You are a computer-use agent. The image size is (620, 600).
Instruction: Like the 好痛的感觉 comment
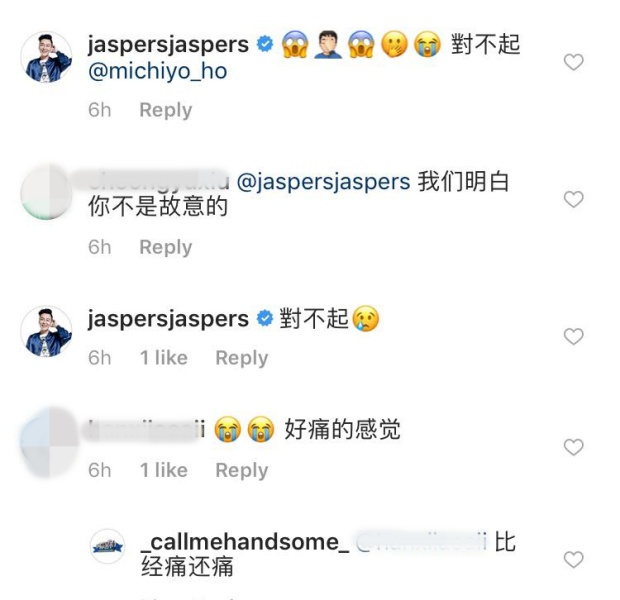point(573,447)
